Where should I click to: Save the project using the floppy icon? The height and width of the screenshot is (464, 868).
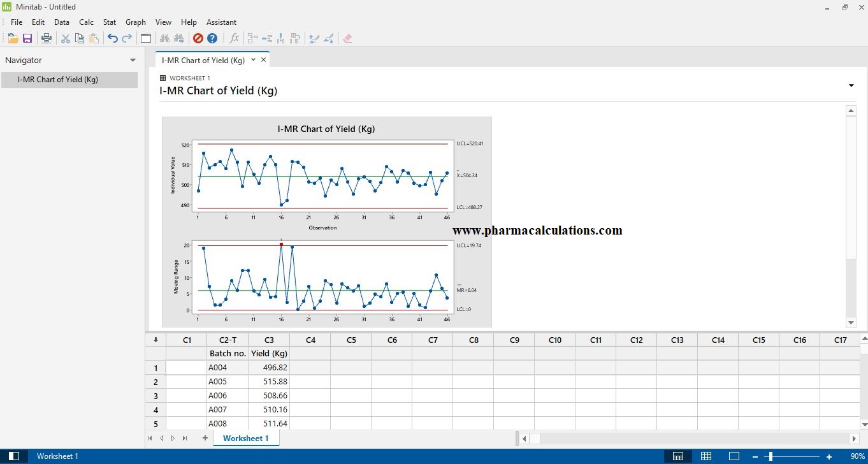(x=27, y=38)
